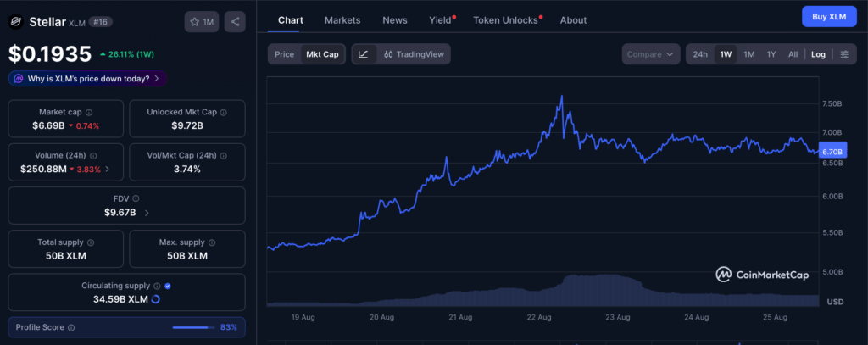868x345 pixels.
Task: Set chart range to All
Action: (793, 54)
